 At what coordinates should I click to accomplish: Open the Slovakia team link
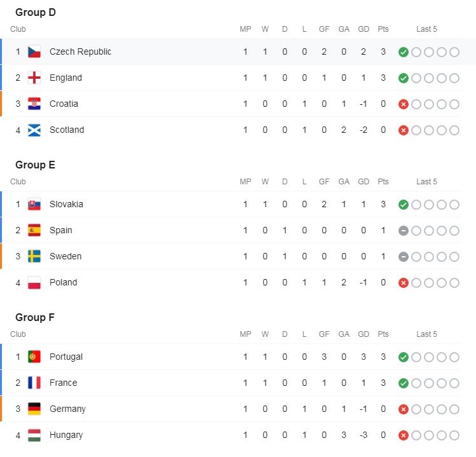pos(66,204)
